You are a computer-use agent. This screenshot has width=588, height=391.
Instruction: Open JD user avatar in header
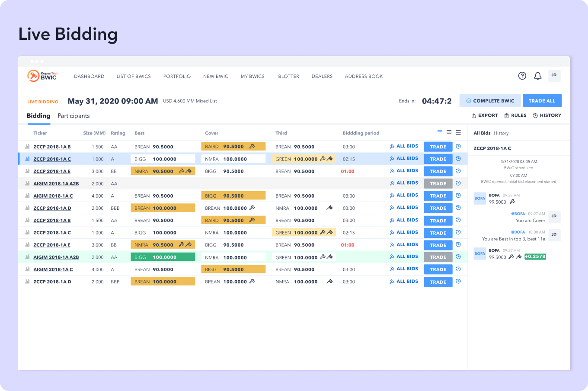point(554,76)
